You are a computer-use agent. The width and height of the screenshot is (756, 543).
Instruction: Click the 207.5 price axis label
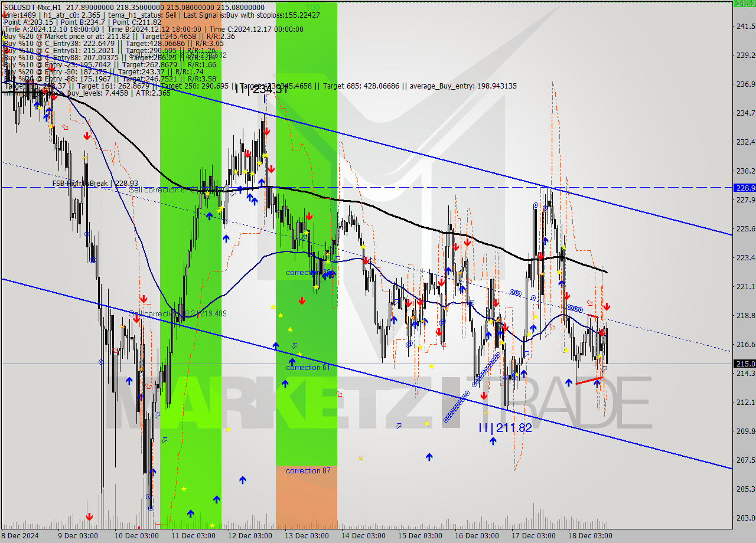[745, 460]
